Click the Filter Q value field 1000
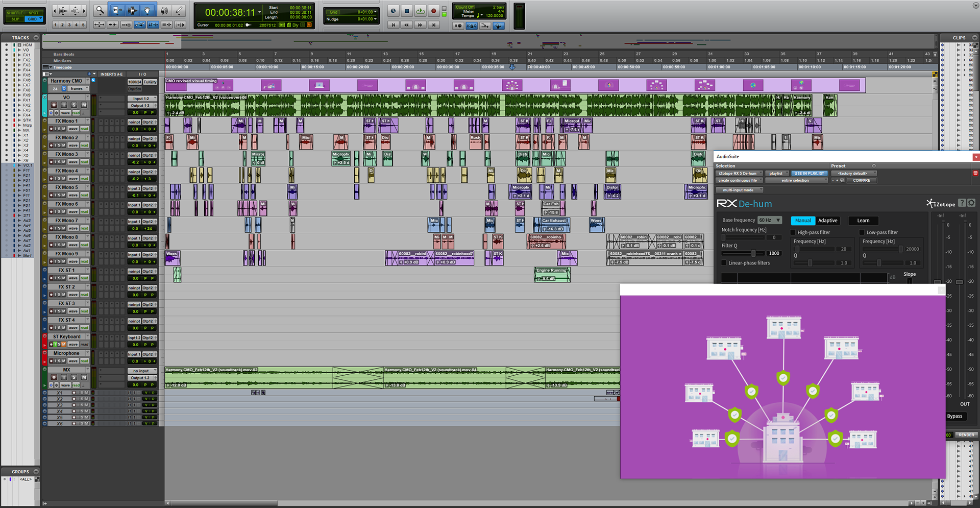 [774, 253]
